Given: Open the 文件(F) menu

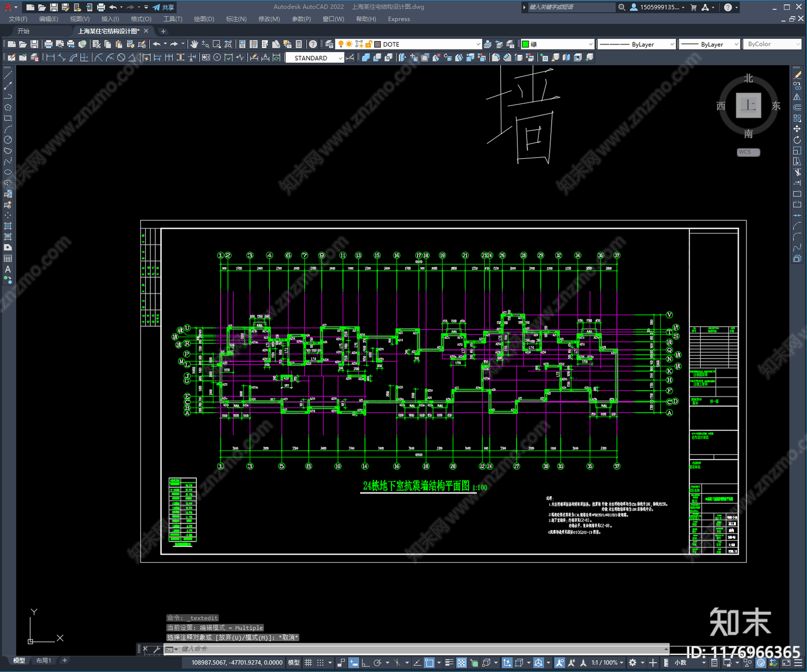Looking at the screenshot, I should coord(18,19).
